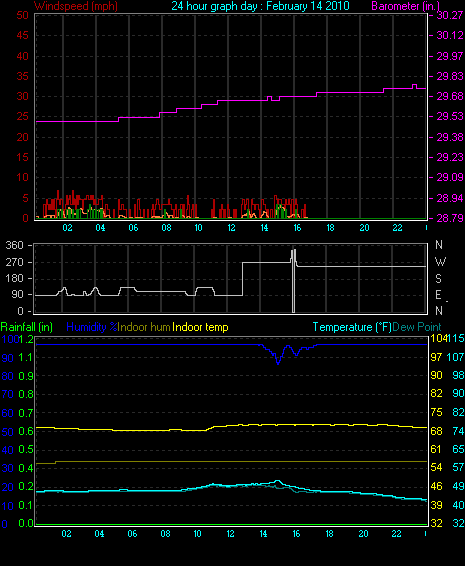The image size is (465, 566).
Task: Click the Dew Point legend label
Action: (x=417, y=327)
